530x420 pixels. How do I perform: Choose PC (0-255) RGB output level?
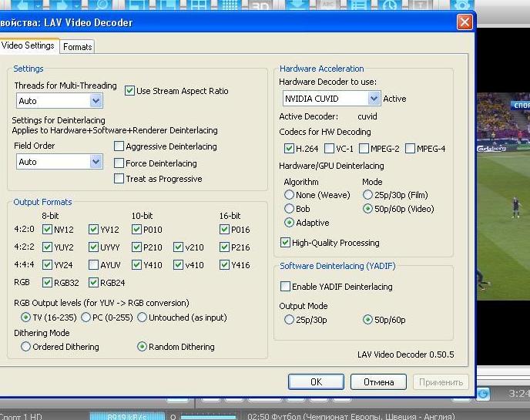tap(86, 318)
